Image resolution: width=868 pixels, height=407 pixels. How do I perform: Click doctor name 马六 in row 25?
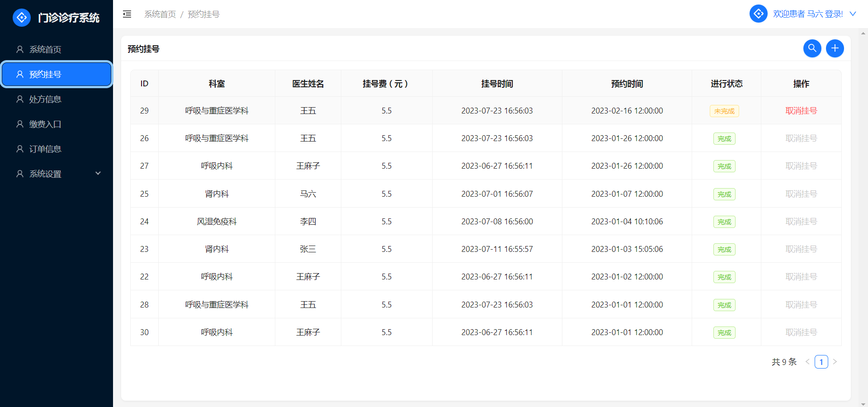[x=308, y=194]
